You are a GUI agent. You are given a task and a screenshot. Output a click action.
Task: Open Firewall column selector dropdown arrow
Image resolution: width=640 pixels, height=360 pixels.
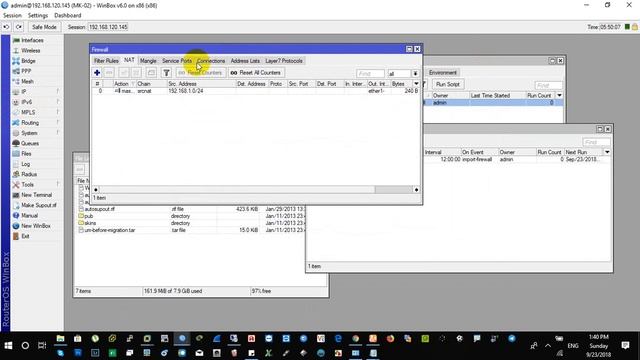point(416,84)
